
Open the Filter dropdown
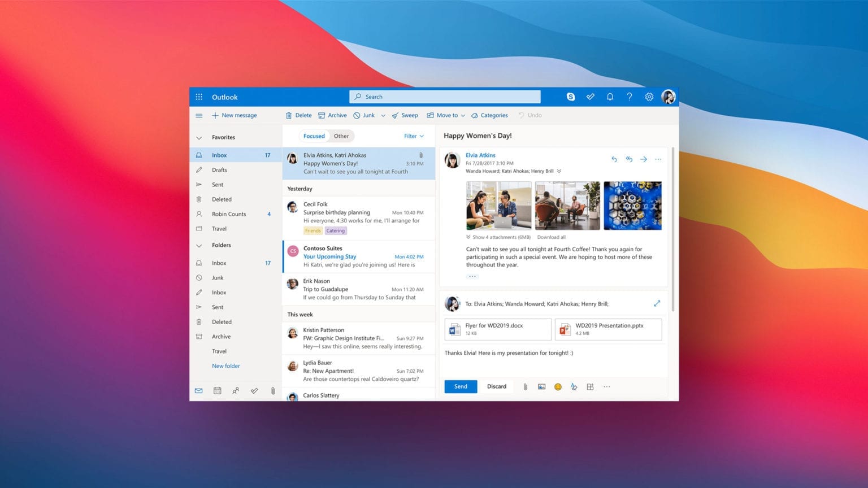(x=413, y=136)
